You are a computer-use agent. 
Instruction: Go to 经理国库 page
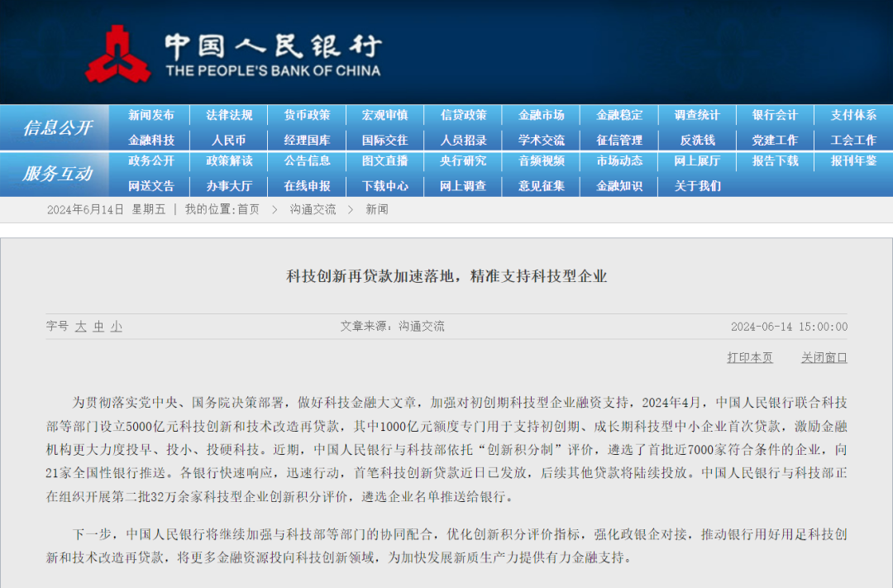click(307, 140)
